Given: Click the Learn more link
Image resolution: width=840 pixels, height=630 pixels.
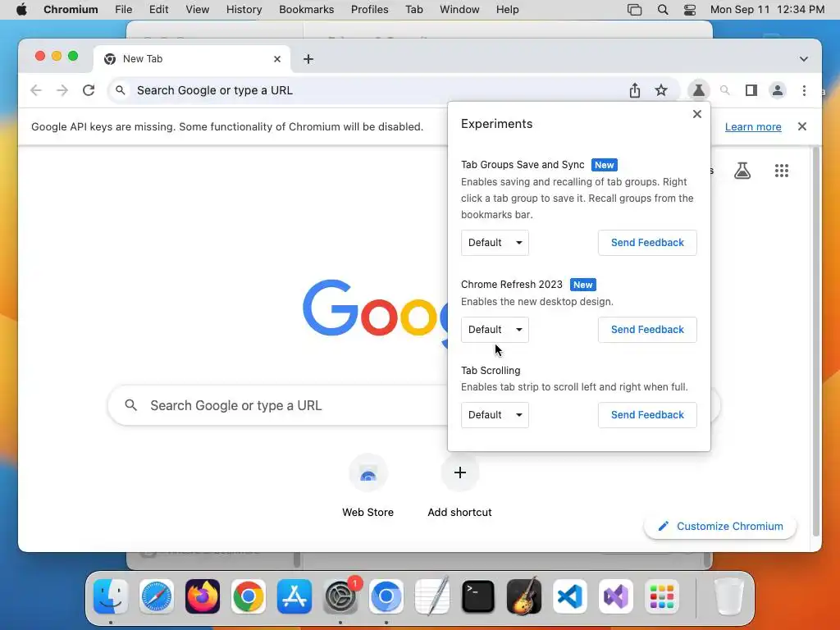Looking at the screenshot, I should tap(753, 127).
